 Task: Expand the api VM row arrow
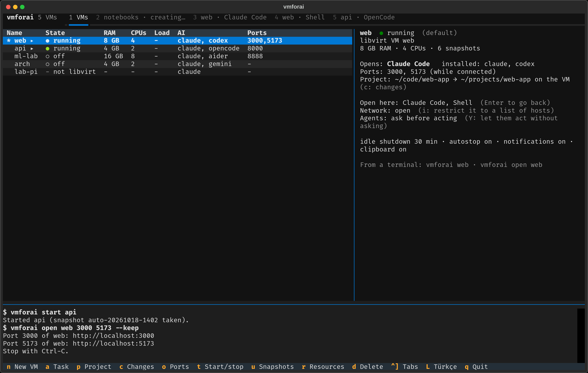[x=32, y=49]
